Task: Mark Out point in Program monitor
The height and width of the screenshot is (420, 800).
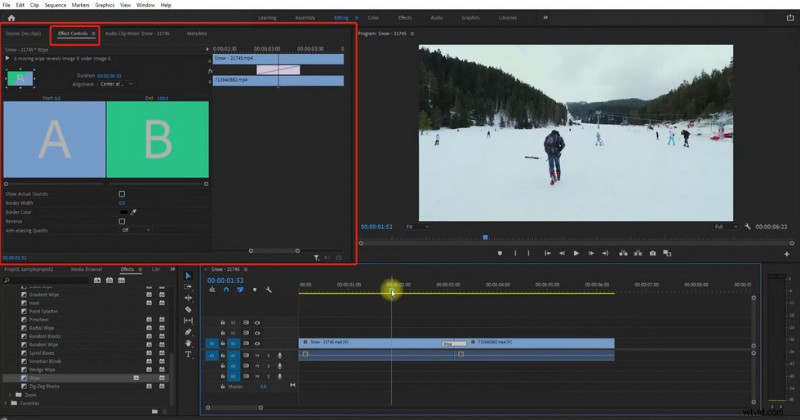Action: pyautogui.click(x=528, y=253)
